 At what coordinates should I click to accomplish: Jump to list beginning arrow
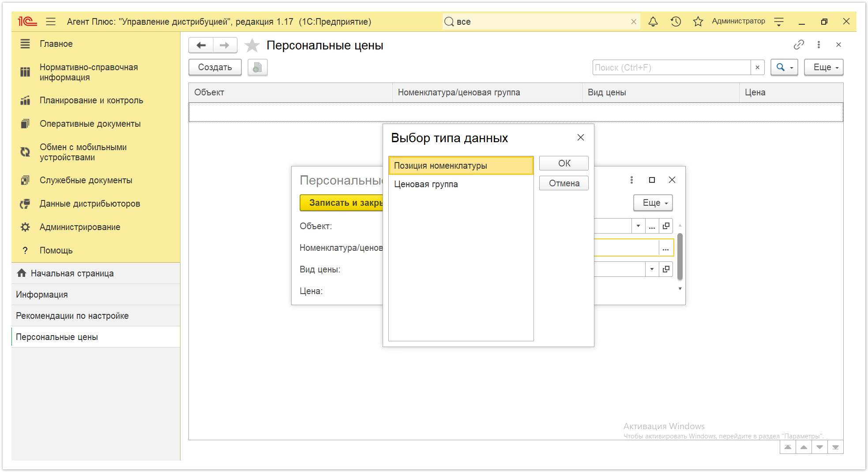pos(788,447)
